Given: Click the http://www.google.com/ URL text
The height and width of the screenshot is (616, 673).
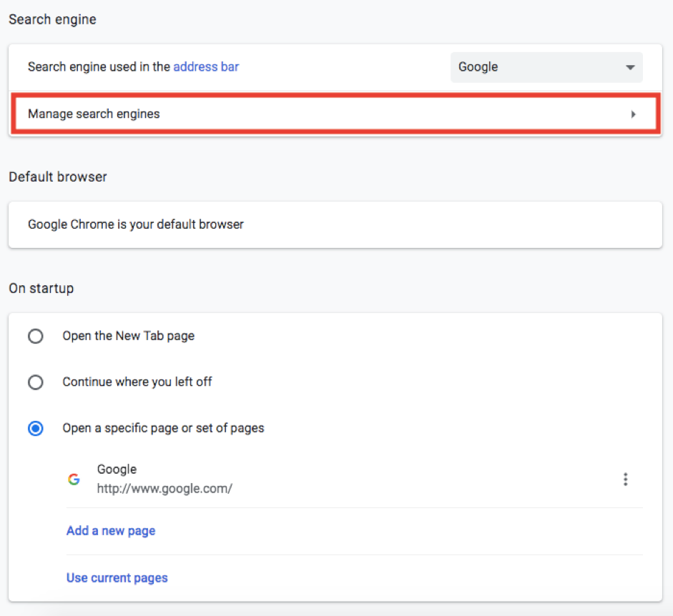Looking at the screenshot, I should [x=164, y=489].
